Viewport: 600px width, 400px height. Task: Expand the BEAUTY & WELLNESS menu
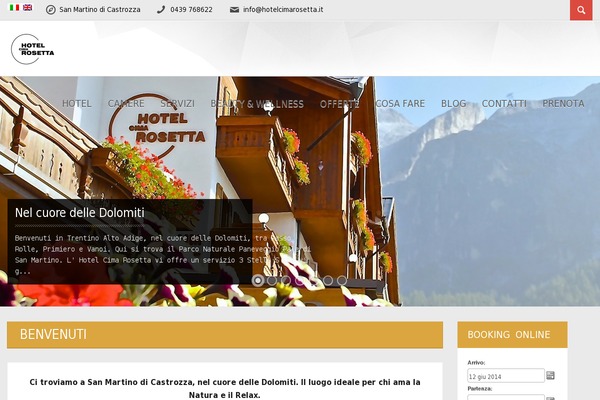tap(257, 103)
